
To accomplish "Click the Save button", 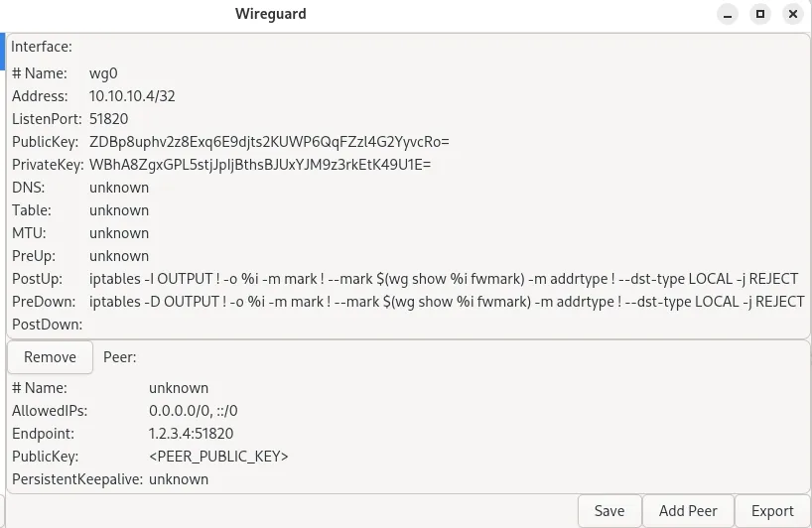I will (609, 511).
